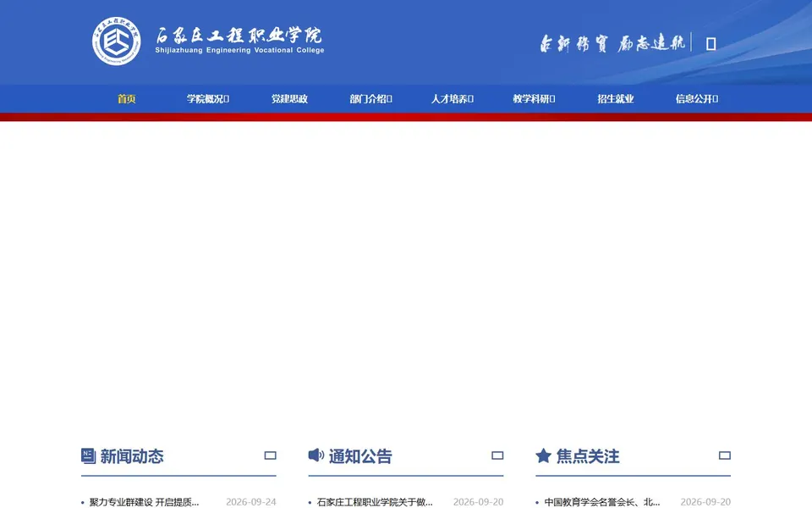Image resolution: width=812 pixels, height=508 pixels.
Task: Expand the 教学科研 menu
Action: 534,99
